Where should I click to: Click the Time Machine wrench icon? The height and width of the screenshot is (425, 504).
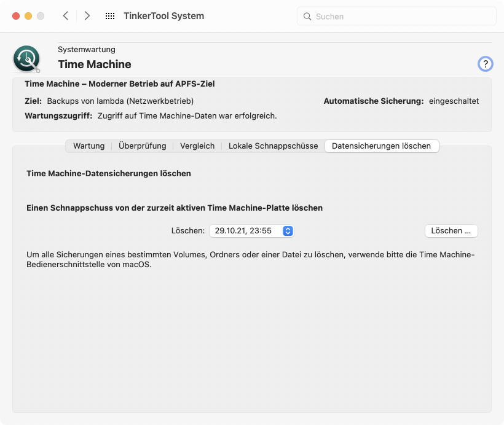(26, 59)
